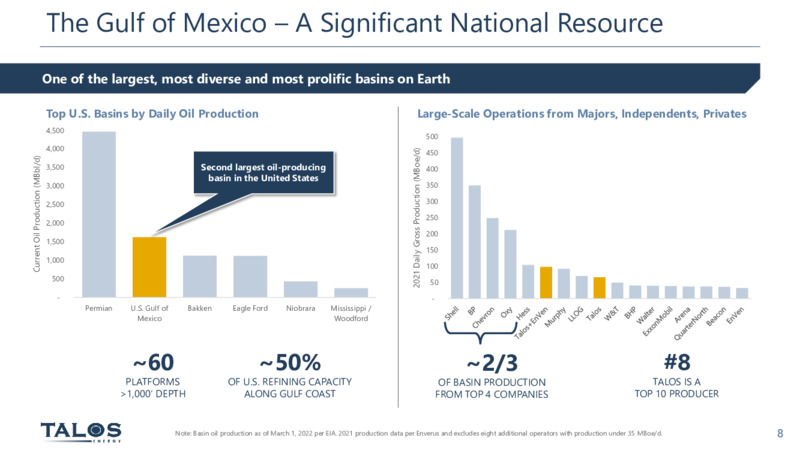Viewport: 800px width, 450px height.
Task: Select the 'Mississippi / Woodford' axis label
Action: click(351, 313)
